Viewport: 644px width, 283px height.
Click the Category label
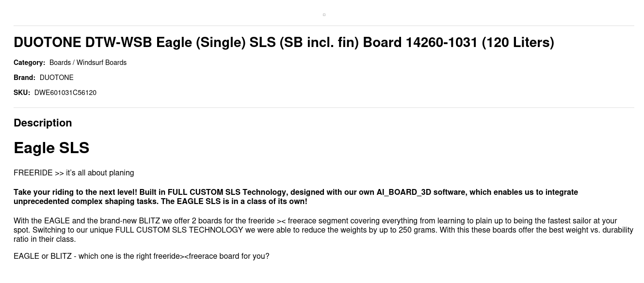(29, 63)
